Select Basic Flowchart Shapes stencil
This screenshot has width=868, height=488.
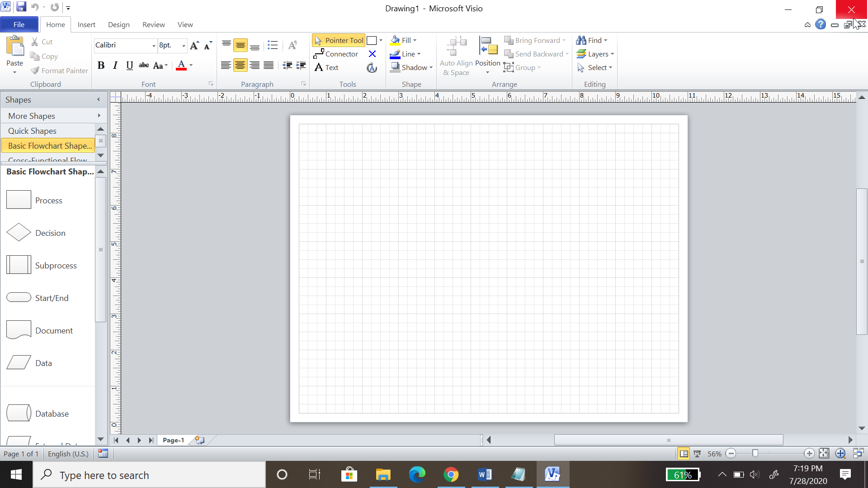[x=49, y=145]
